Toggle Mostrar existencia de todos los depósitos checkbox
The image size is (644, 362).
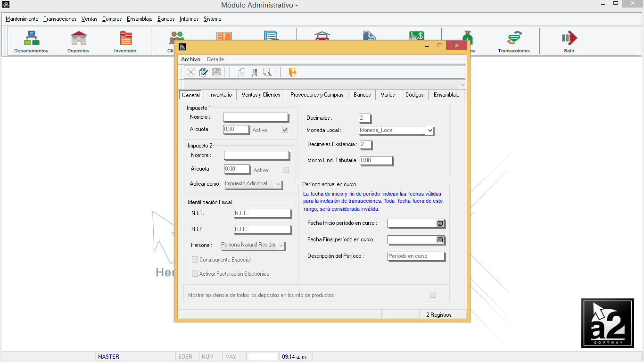coord(433,295)
